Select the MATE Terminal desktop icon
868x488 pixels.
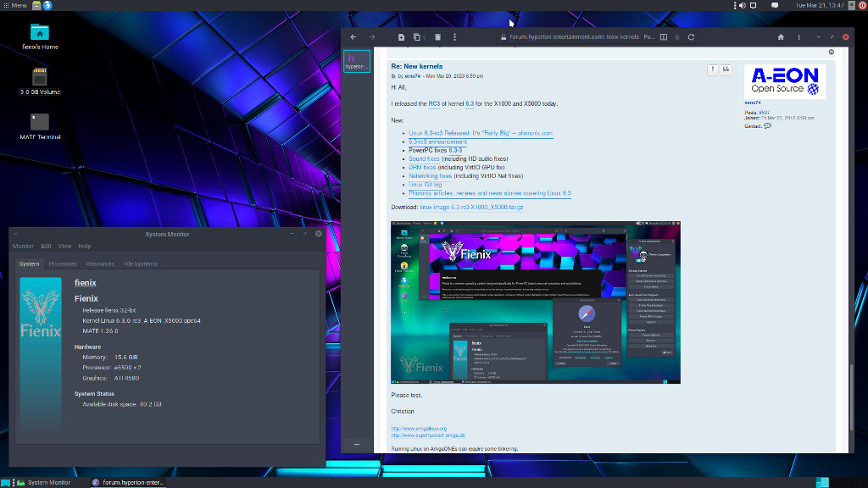click(x=40, y=126)
